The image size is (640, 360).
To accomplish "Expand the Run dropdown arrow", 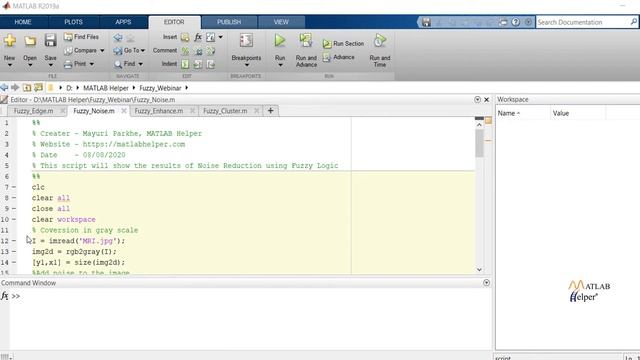I will click(x=280, y=65).
